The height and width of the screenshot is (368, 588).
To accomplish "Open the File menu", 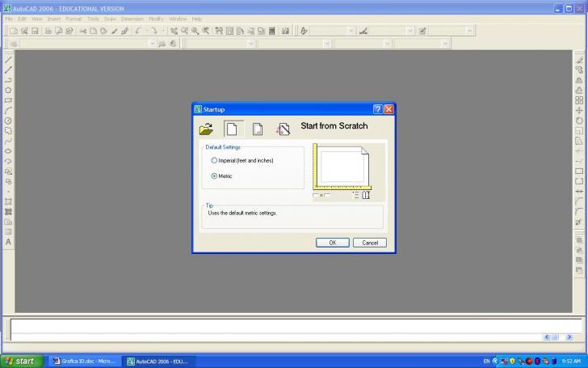I will pyautogui.click(x=9, y=19).
